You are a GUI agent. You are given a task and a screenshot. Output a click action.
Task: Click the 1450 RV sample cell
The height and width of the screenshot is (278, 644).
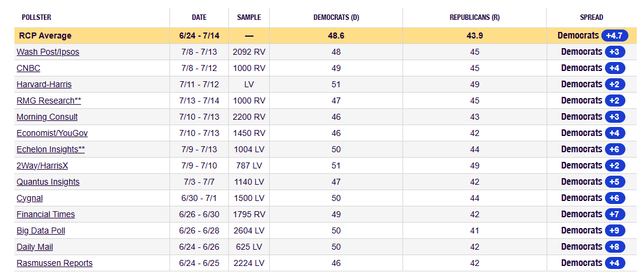tap(249, 133)
